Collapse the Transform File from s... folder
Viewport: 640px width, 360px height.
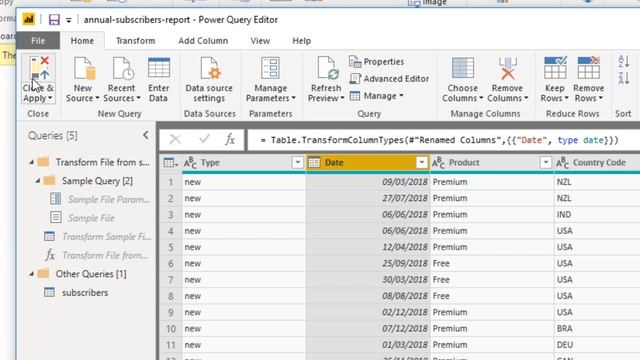[31, 162]
